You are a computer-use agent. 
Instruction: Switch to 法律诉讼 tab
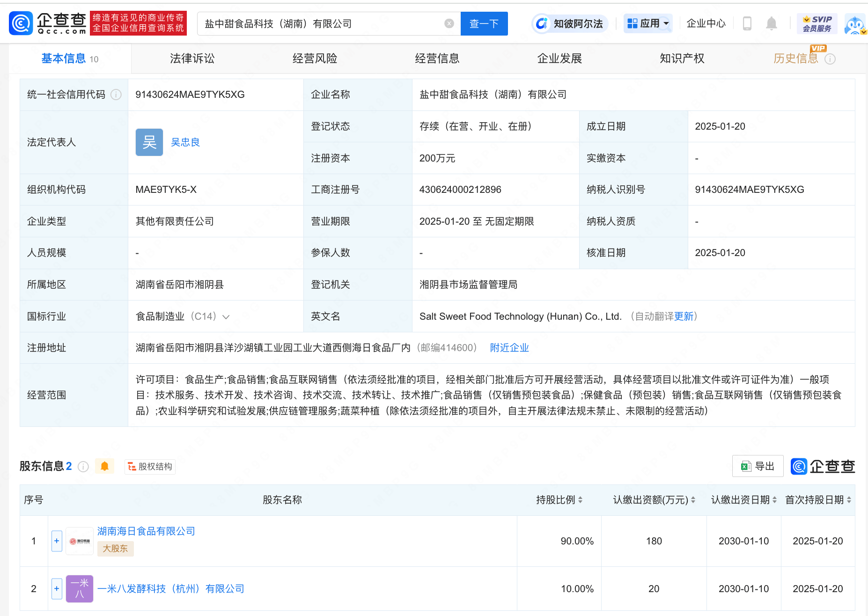pyautogui.click(x=192, y=59)
